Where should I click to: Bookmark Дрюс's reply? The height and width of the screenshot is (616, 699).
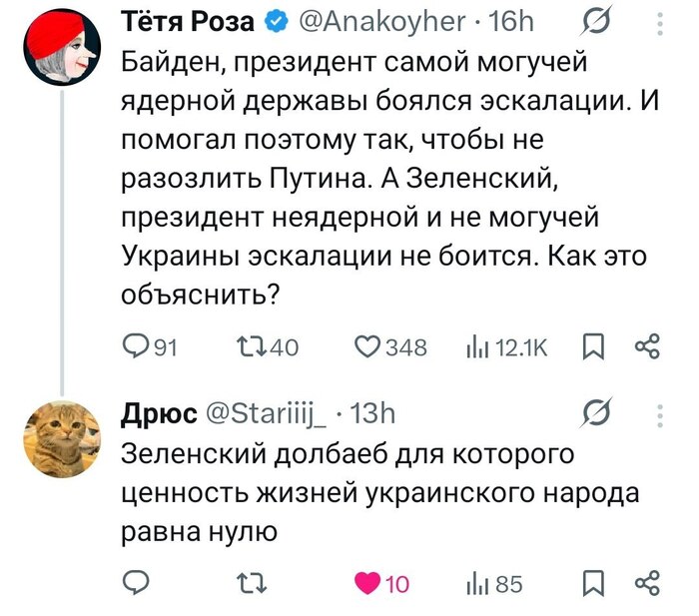click(x=592, y=584)
